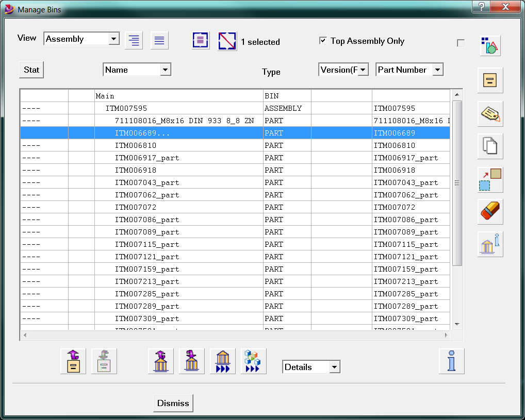Click the help question mark button
This screenshot has width=525, height=420.
(481, 7)
